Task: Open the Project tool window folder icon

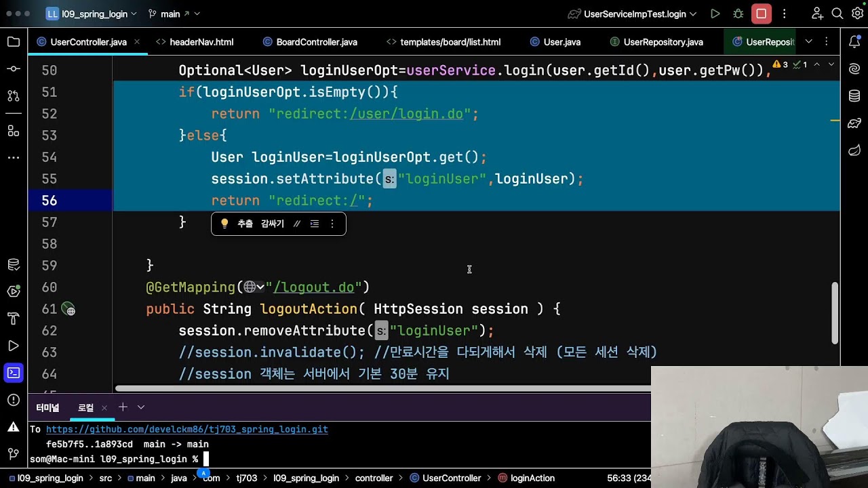Action: 14,42
